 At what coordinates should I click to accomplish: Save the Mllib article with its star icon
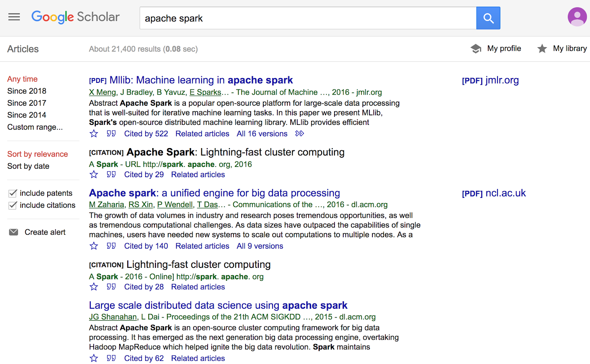pos(94,134)
